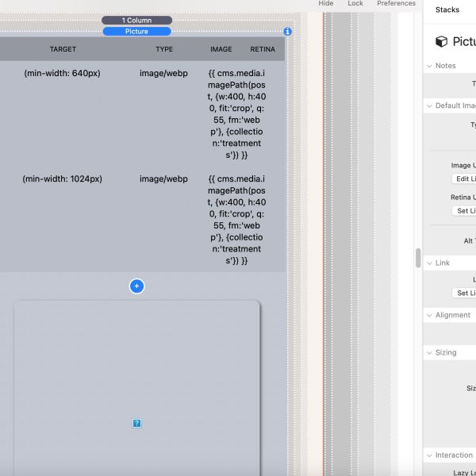This screenshot has width=476, height=476.
Task: Click the inspector panel scrollbar handle
Action: (418, 258)
